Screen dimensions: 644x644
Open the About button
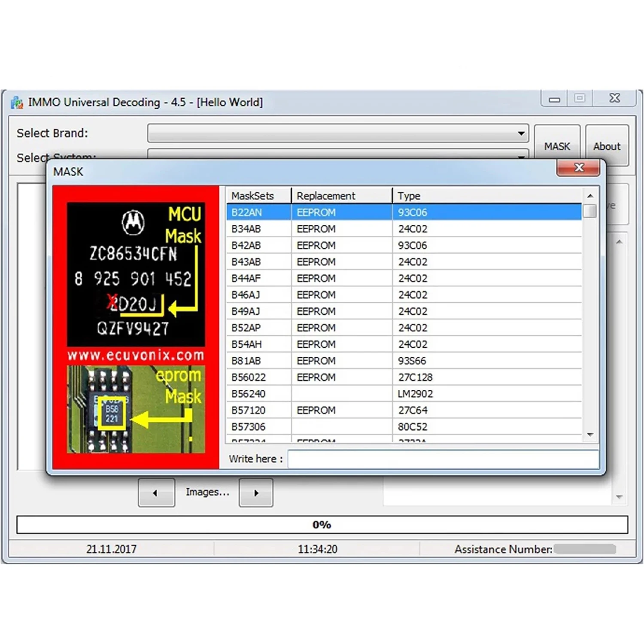tap(607, 146)
